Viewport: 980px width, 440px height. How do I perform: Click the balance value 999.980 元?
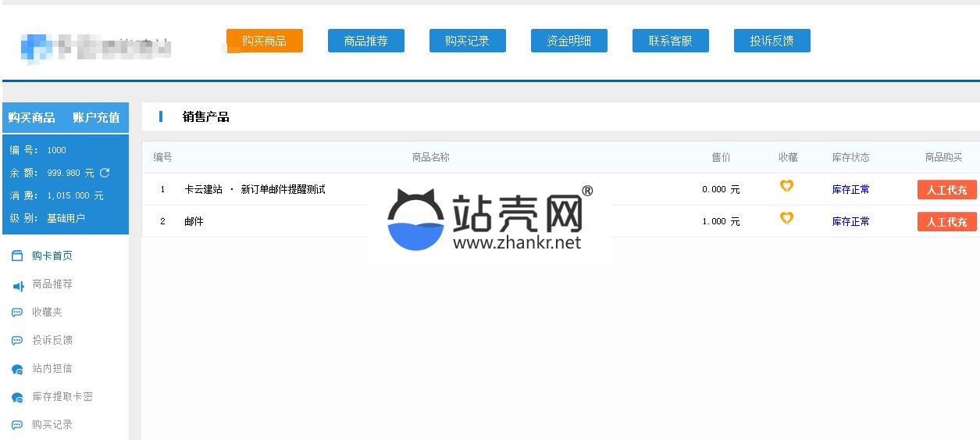(70, 173)
